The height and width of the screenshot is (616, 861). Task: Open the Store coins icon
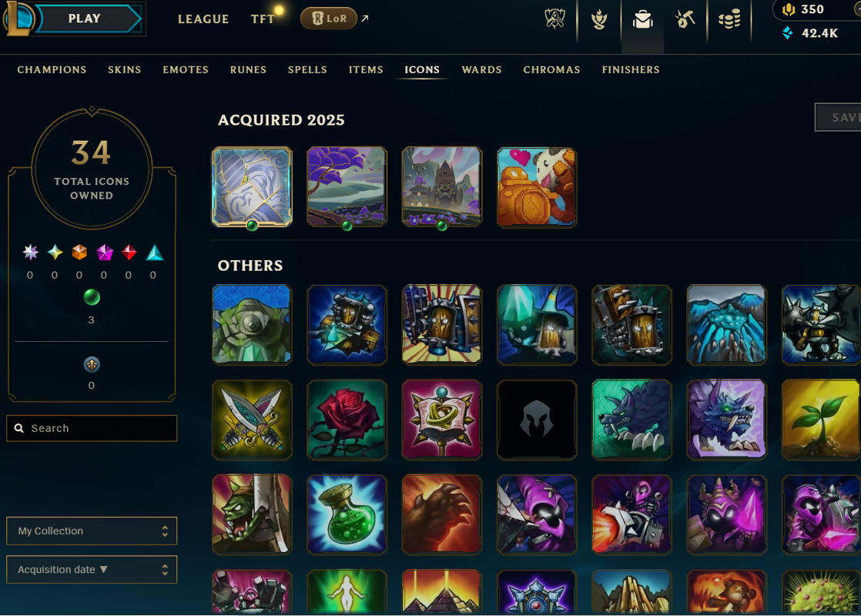coord(729,20)
